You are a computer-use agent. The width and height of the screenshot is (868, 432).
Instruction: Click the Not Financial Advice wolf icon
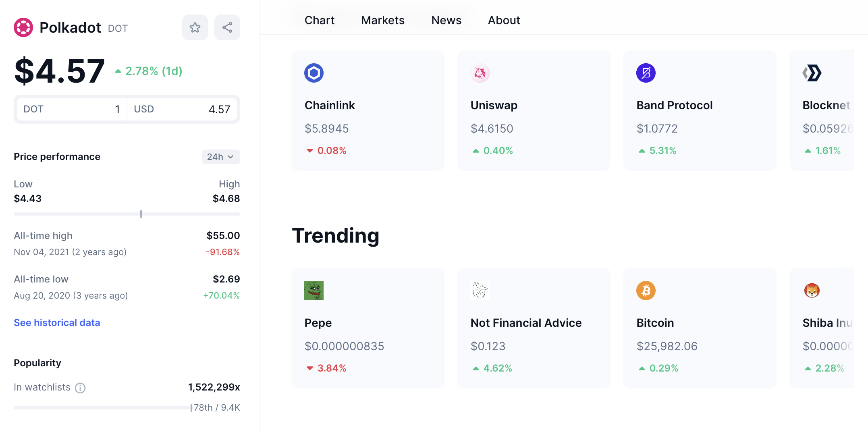(x=480, y=291)
